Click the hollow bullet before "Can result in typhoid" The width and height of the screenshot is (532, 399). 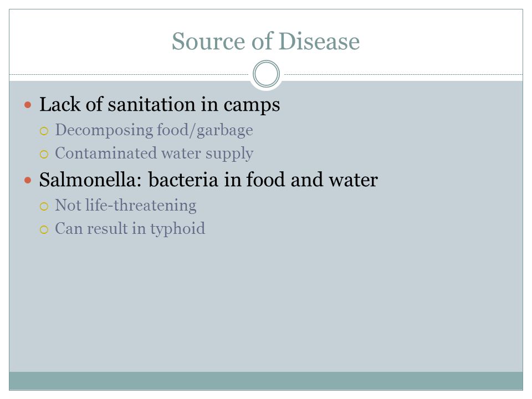tap(44, 229)
